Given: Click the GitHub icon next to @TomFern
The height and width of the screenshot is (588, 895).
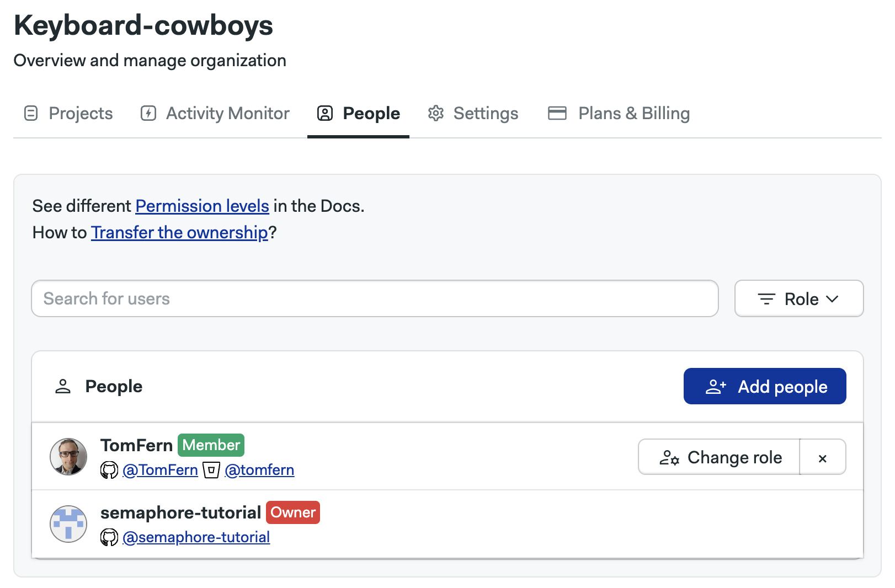Looking at the screenshot, I should (x=109, y=470).
